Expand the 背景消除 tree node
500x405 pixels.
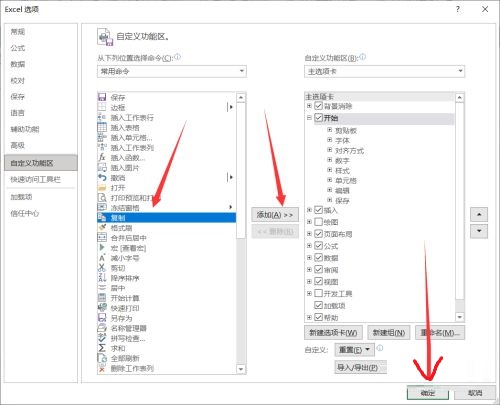click(309, 106)
